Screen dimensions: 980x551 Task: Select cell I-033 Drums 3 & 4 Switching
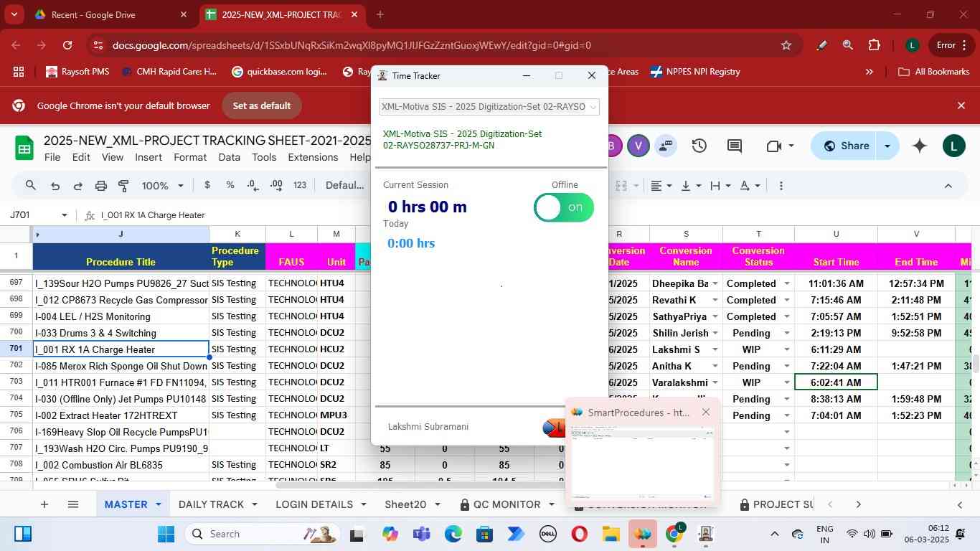121,333
